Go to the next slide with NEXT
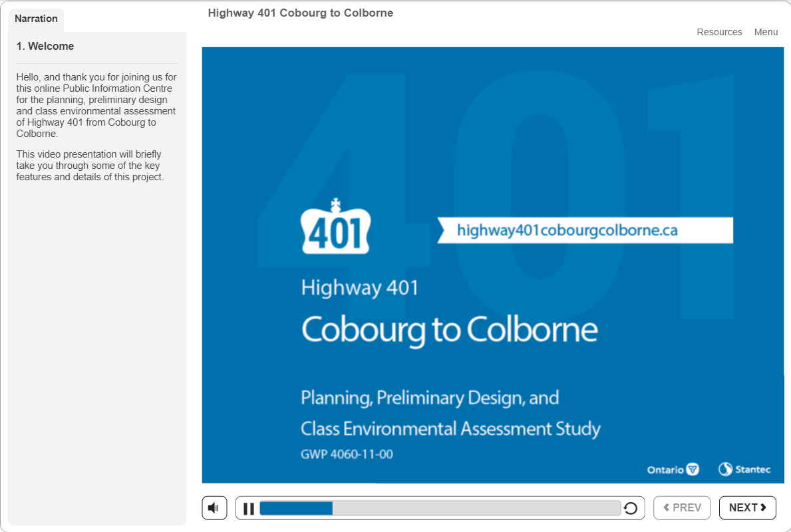The width and height of the screenshot is (791, 532). point(747,508)
